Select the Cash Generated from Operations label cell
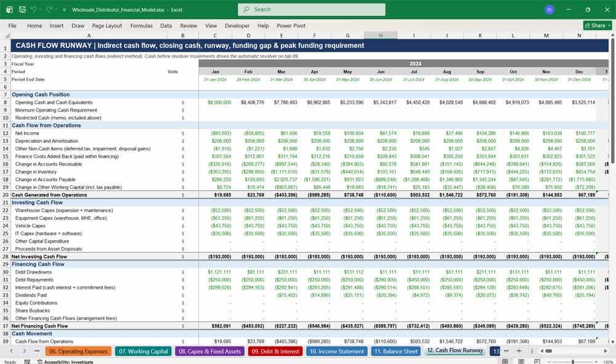The width and height of the screenshot is (616, 364). (x=89, y=195)
